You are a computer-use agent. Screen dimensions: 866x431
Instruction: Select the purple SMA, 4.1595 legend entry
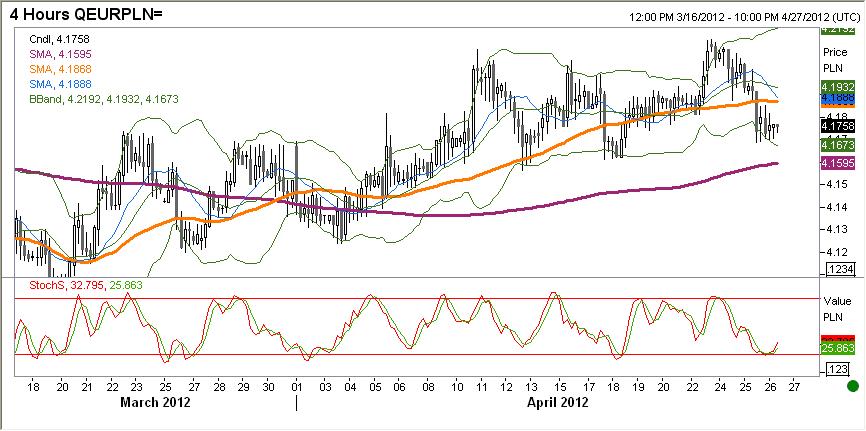click(60, 54)
